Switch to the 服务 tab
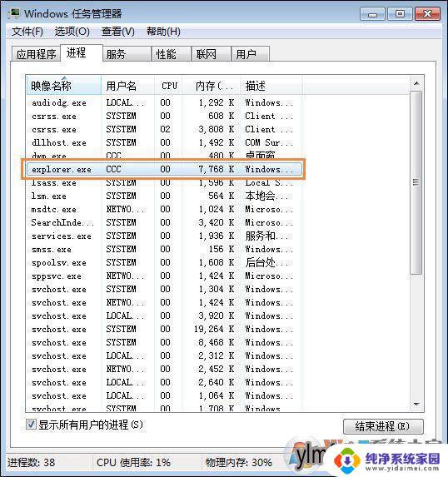The width and height of the screenshot is (448, 477). click(127, 54)
